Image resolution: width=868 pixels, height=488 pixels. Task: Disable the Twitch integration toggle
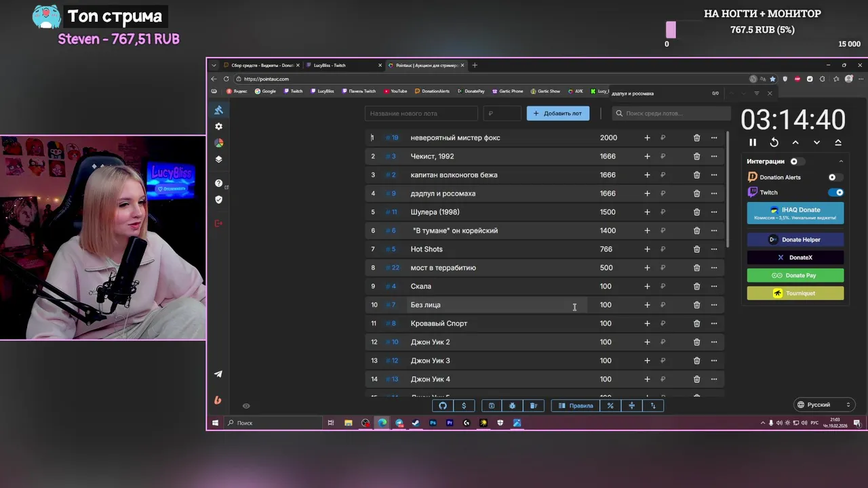click(835, 192)
